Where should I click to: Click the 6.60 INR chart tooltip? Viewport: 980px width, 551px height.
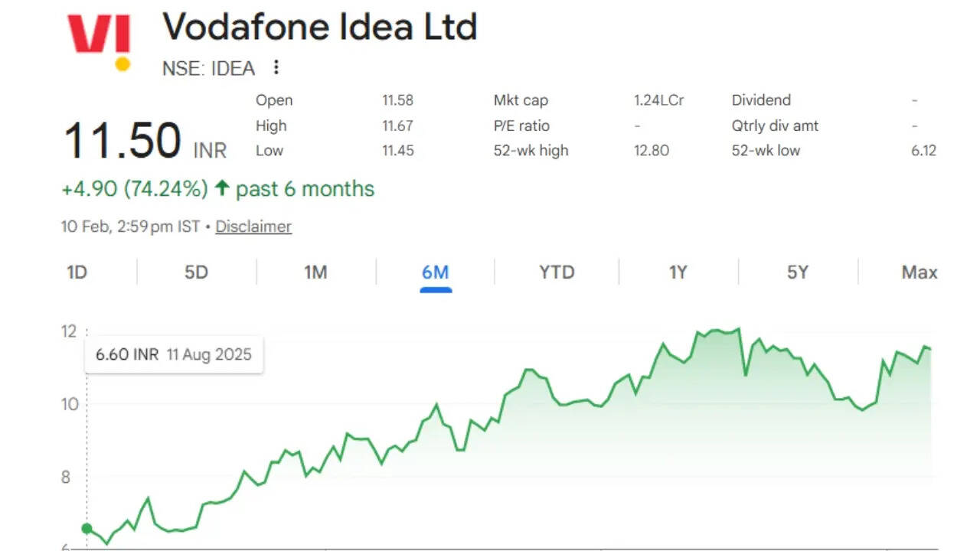pyautogui.click(x=173, y=355)
